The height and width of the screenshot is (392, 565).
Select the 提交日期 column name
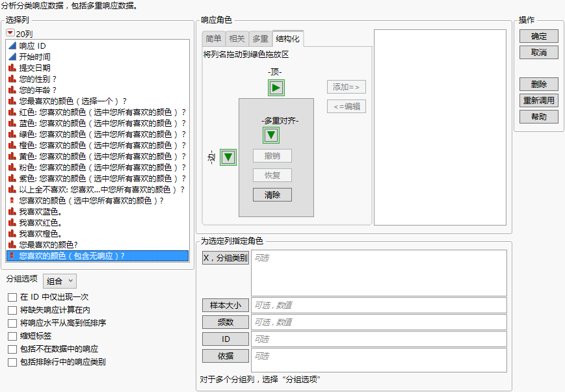pyautogui.click(x=34, y=68)
